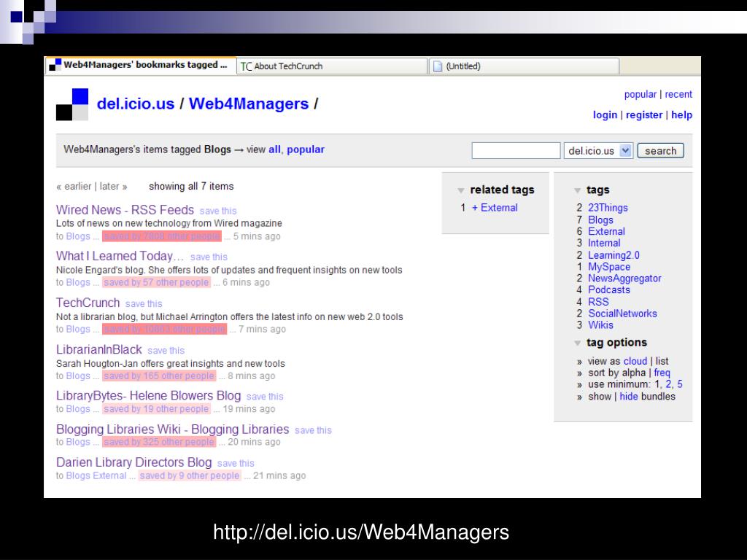
Task: Select the SocialNetworks tag
Action: (x=623, y=314)
